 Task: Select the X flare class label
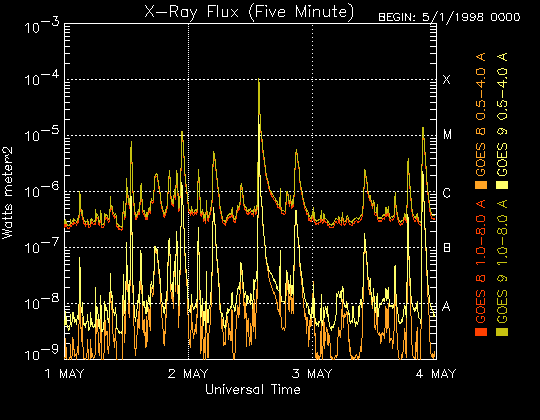click(x=446, y=80)
